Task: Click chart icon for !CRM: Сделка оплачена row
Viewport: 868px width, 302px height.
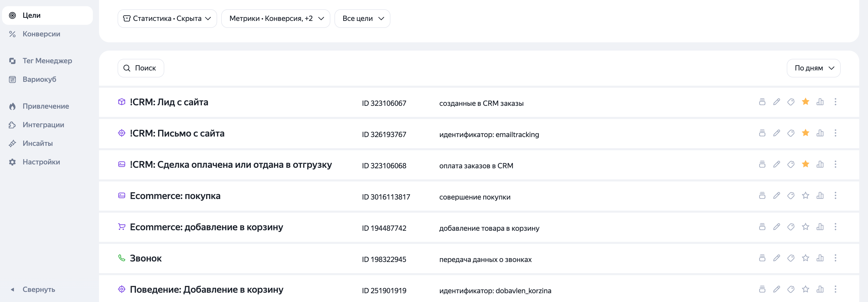Action: coord(820,164)
